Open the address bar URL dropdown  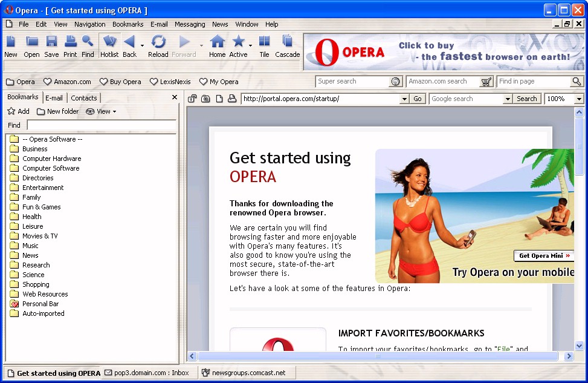coord(404,99)
